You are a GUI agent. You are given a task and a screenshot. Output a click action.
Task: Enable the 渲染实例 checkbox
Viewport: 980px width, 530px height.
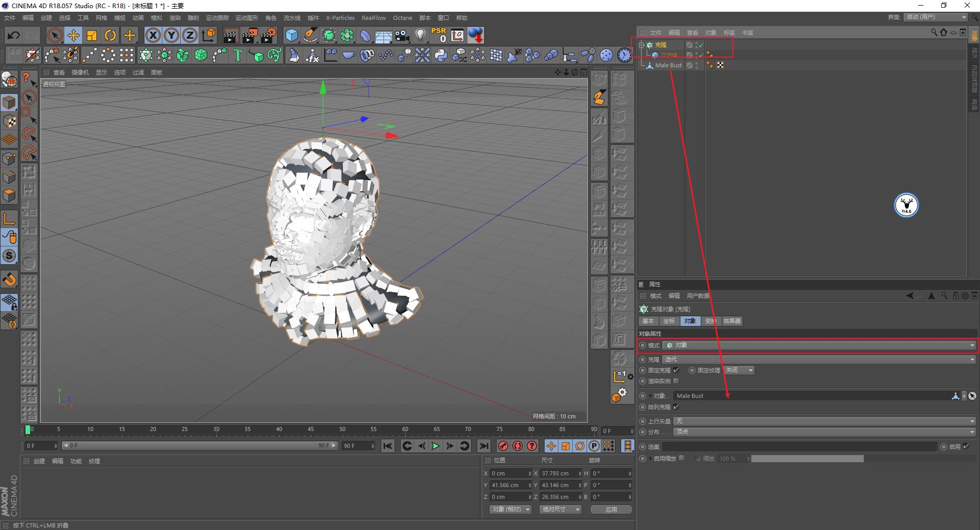[676, 381]
